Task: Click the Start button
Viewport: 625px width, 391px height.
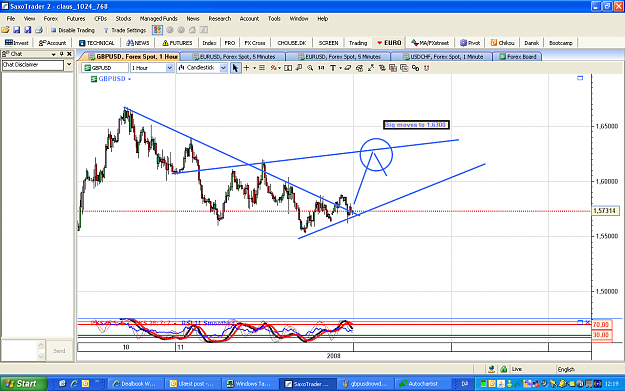Action: tap(23, 383)
